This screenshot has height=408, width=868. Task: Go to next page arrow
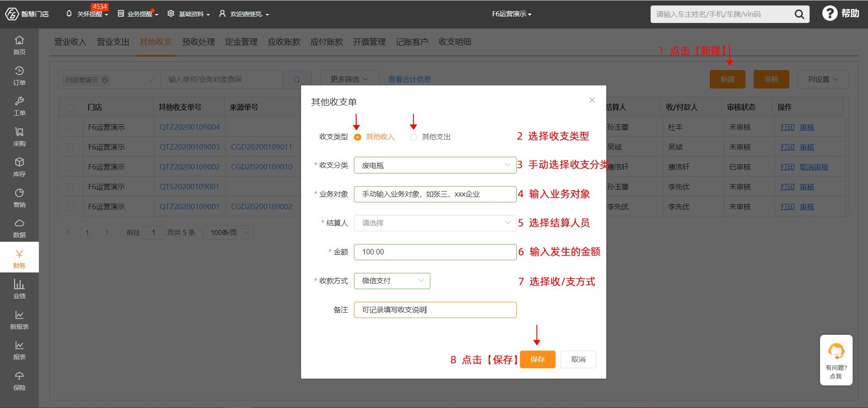coord(107,232)
